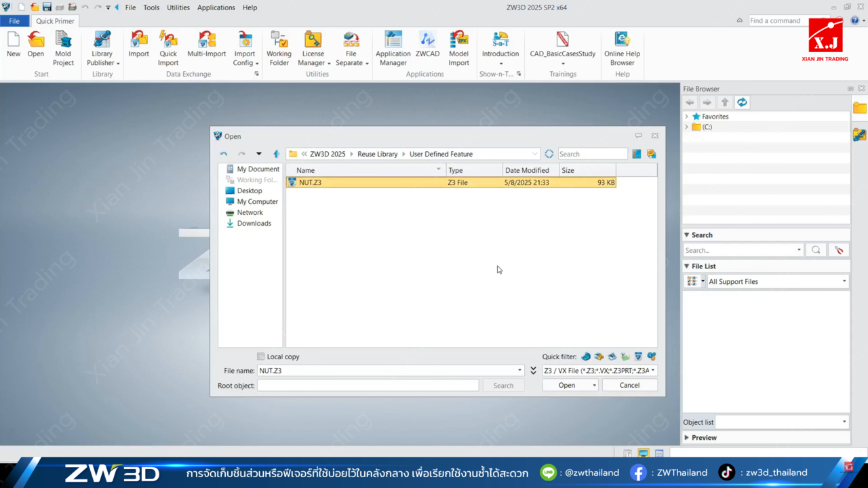Screen dimensions: 868x488
Task: Refresh the File Browser panel
Action: tap(742, 102)
